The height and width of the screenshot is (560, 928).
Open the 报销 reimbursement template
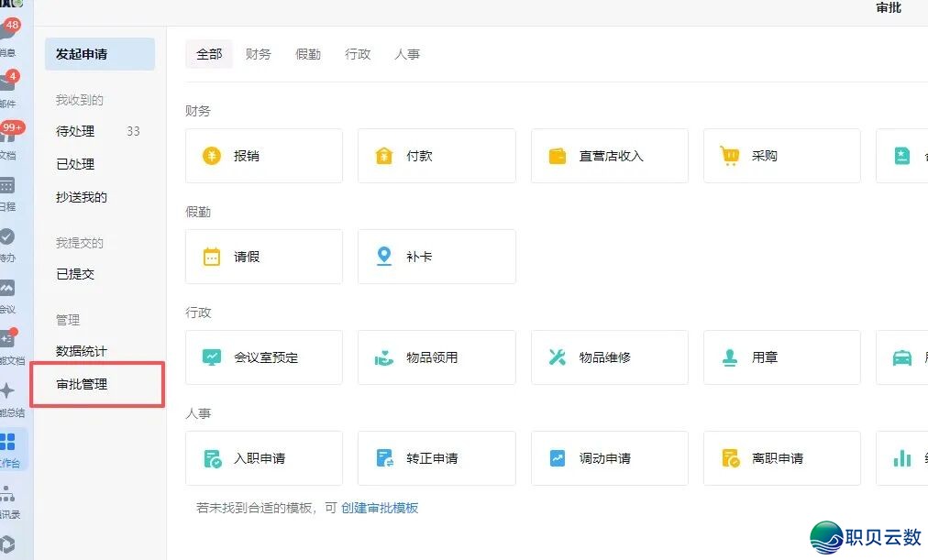[264, 156]
